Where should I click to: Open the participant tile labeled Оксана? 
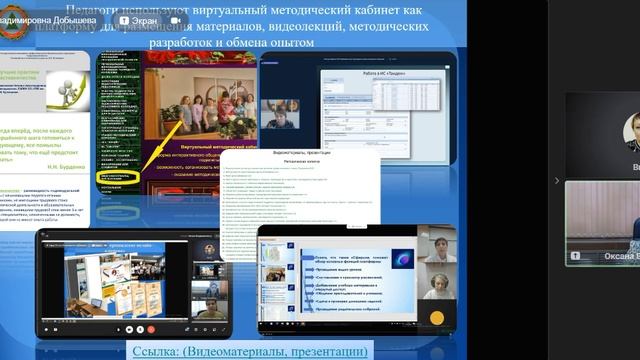(602, 224)
